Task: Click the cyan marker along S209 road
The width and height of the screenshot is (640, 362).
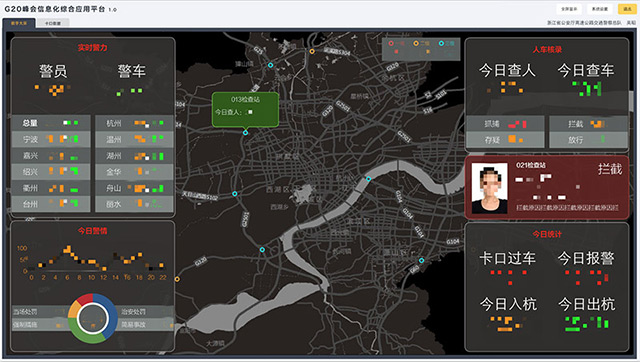Action: click(262, 249)
